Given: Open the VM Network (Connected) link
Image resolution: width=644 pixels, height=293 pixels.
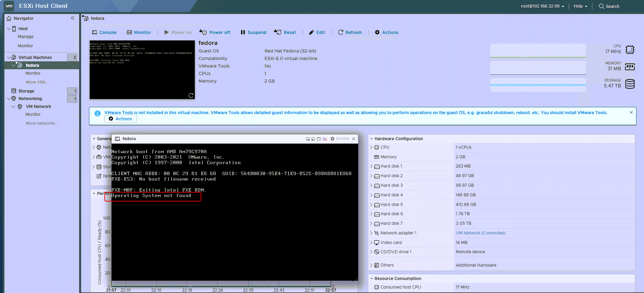Looking at the screenshot, I should click(480, 233).
